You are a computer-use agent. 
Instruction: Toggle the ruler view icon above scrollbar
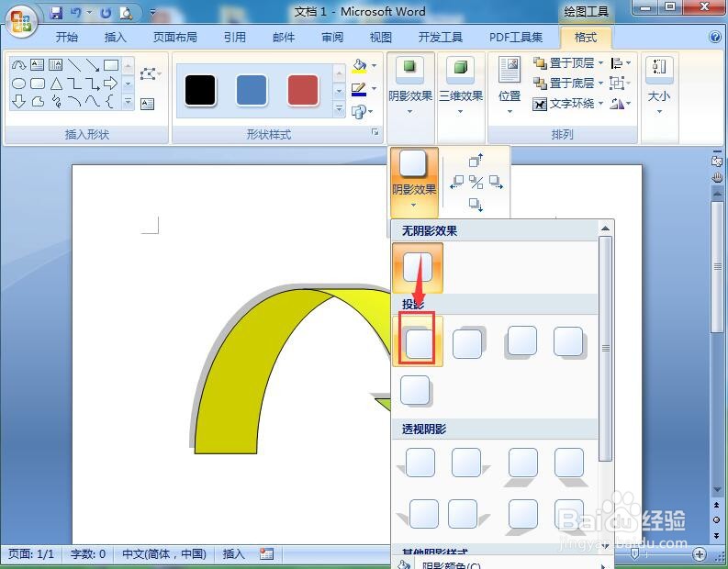pos(717,161)
